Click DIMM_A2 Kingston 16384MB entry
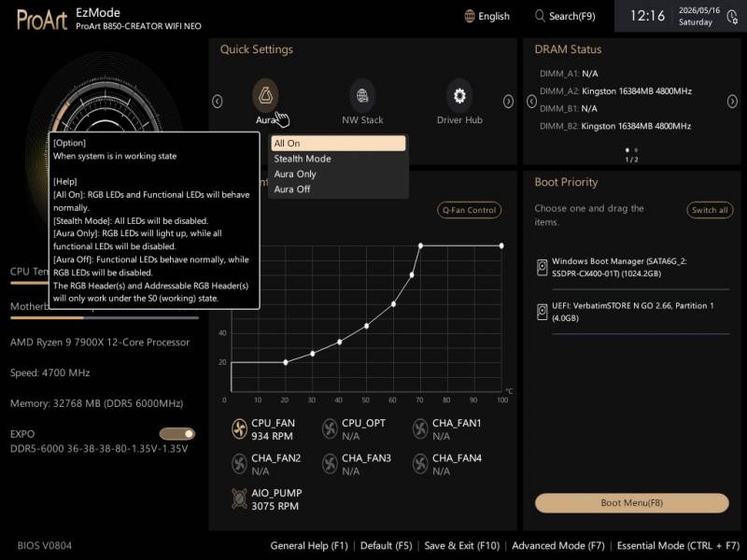The image size is (747, 560). pyautogui.click(x=615, y=91)
